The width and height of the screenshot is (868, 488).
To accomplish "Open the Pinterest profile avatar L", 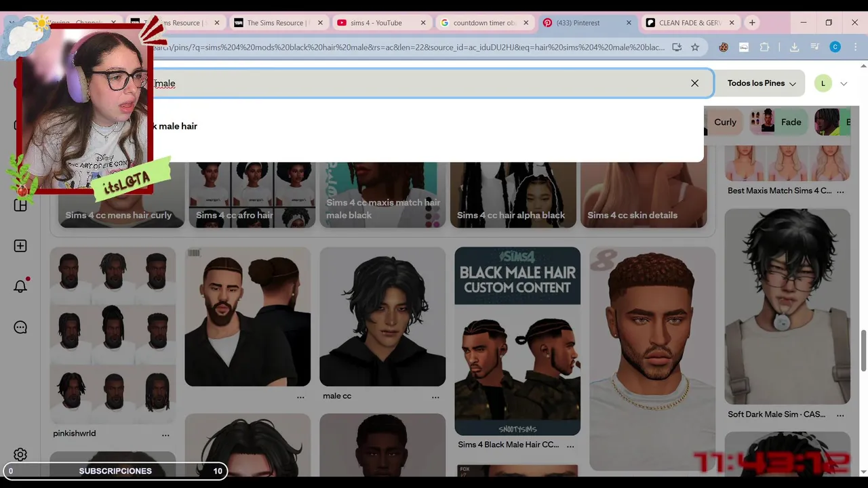I will (823, 83).
